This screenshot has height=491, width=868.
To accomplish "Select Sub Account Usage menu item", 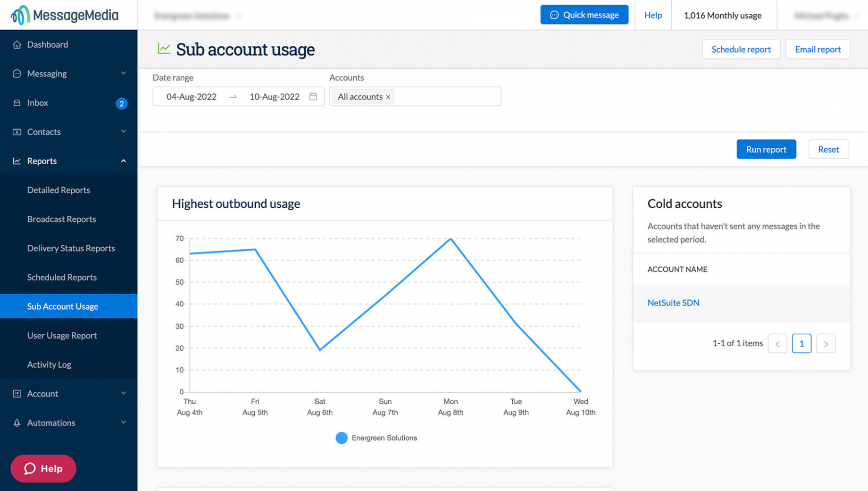I will tap(68, 306).
